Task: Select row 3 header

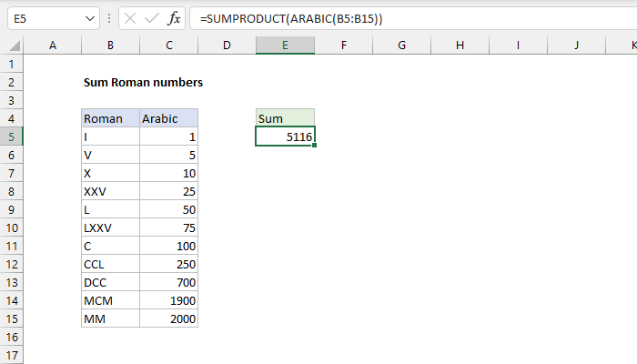Action: coord(11,100)
